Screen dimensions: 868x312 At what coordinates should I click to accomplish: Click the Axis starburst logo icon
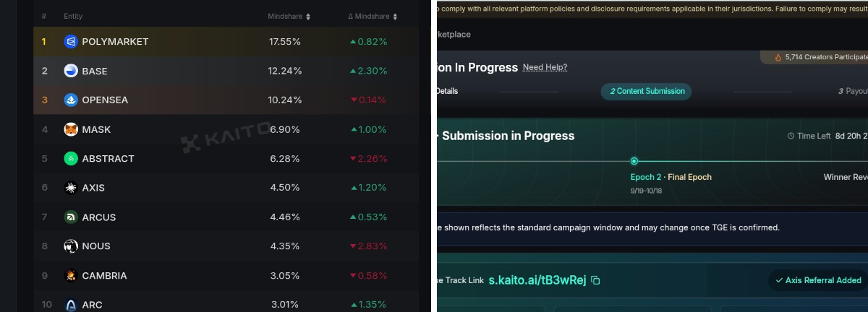tap(70, 188)
